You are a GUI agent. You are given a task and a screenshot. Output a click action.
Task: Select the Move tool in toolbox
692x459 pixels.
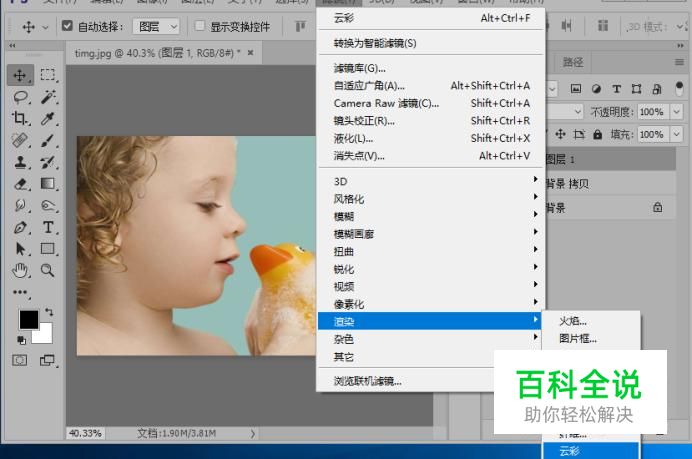pos(20,75)
